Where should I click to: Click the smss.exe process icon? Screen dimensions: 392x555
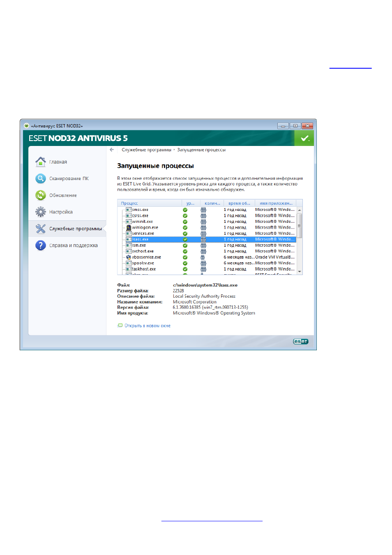click(x=129, y=210)
